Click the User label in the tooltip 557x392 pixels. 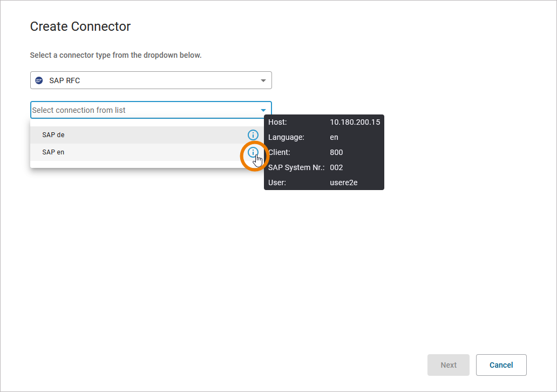click(x=277, y=183)
